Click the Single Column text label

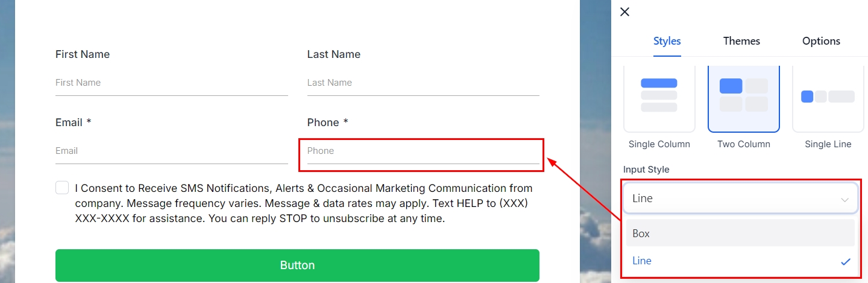tap(659, 144)
